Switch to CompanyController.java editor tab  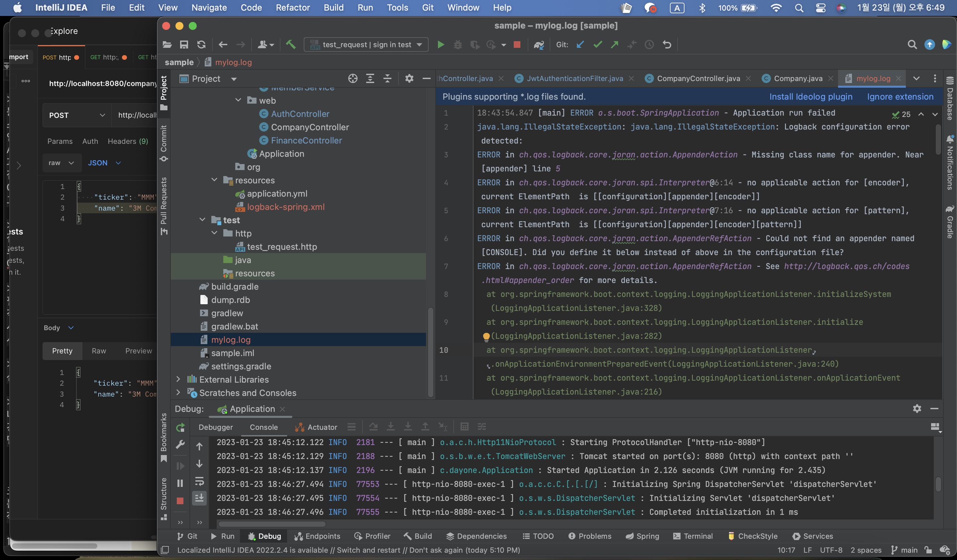[698, 79]
